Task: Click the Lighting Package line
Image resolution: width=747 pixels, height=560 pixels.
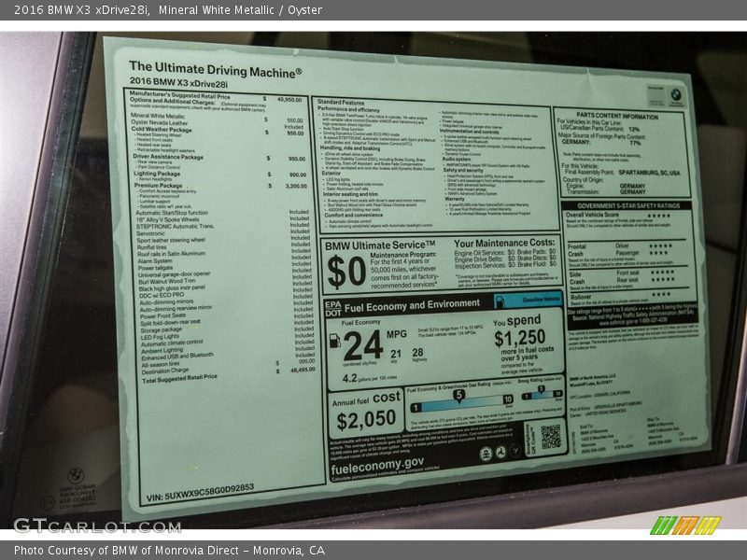Action: tap(157, 174)
